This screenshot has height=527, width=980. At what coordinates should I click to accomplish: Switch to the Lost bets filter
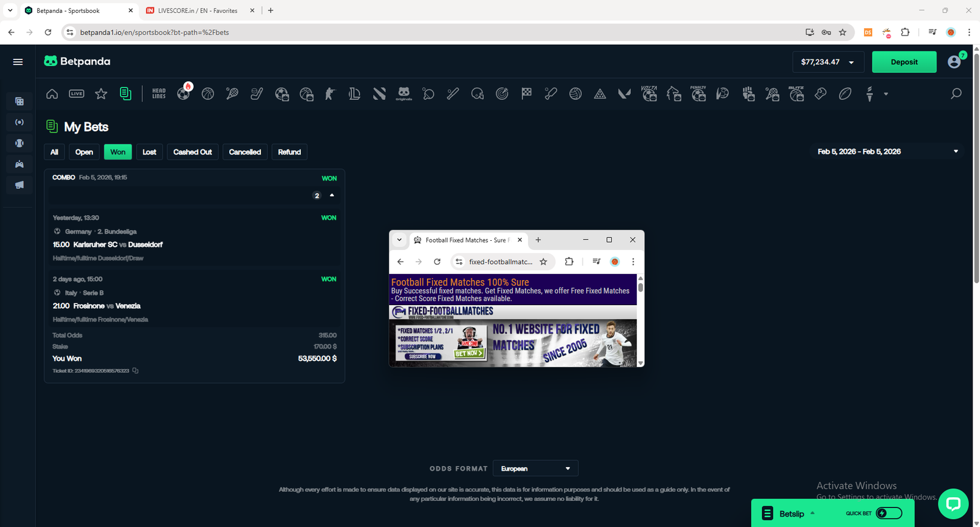pos(149,152)
